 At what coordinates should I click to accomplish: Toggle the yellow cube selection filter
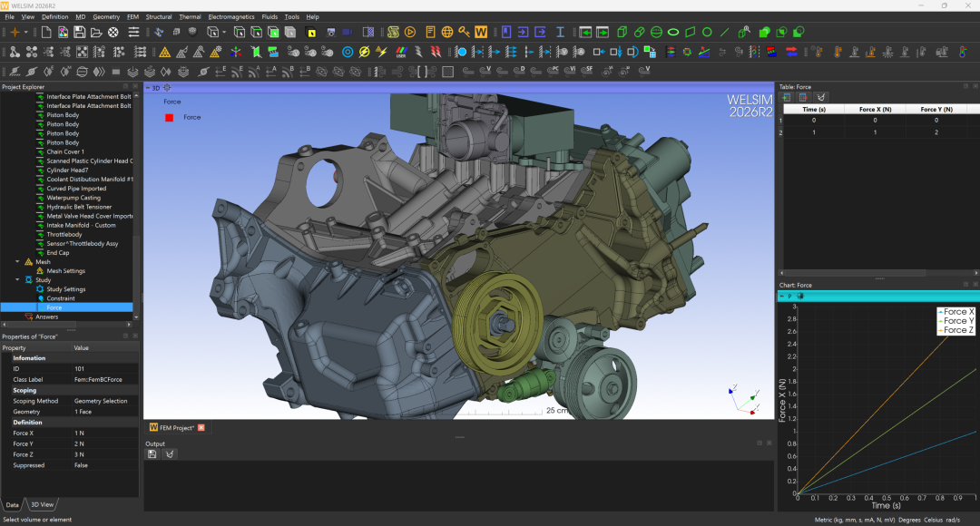(311, 32)
